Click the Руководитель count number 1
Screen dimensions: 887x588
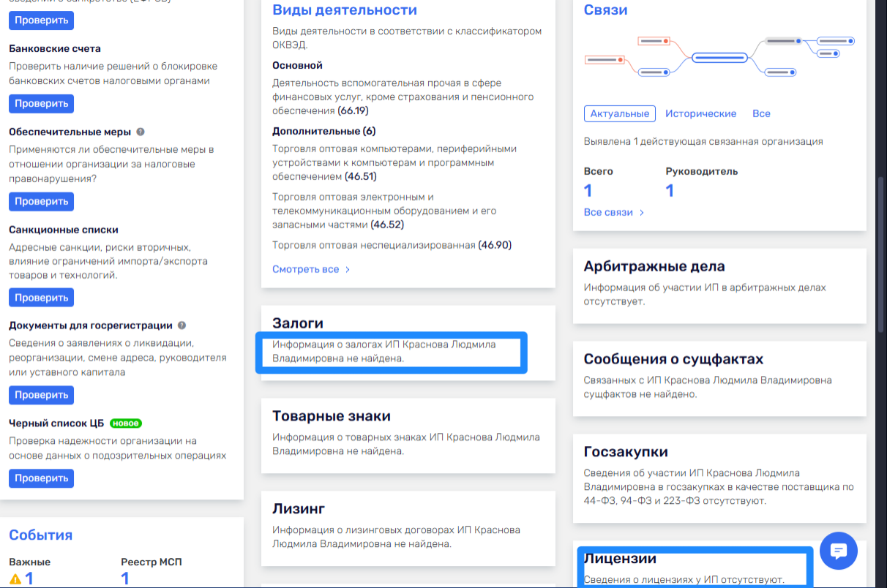(670, 191)
